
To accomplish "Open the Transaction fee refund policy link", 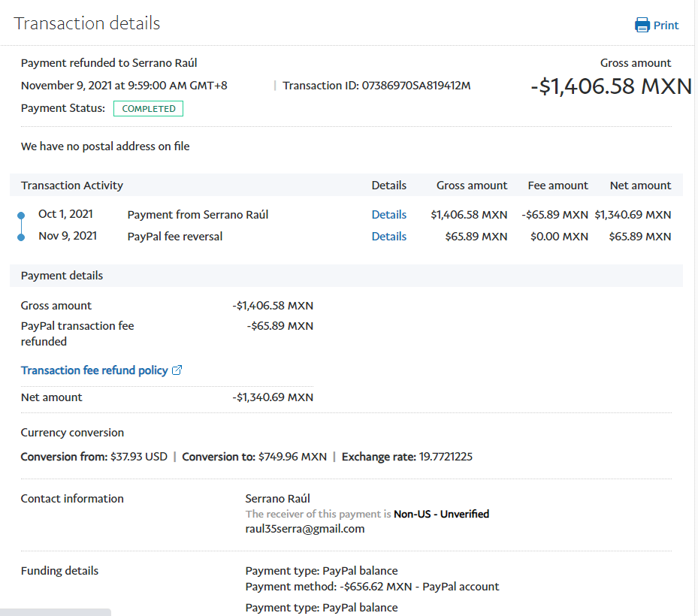I will pyautogui.click(x=95, y=370).
